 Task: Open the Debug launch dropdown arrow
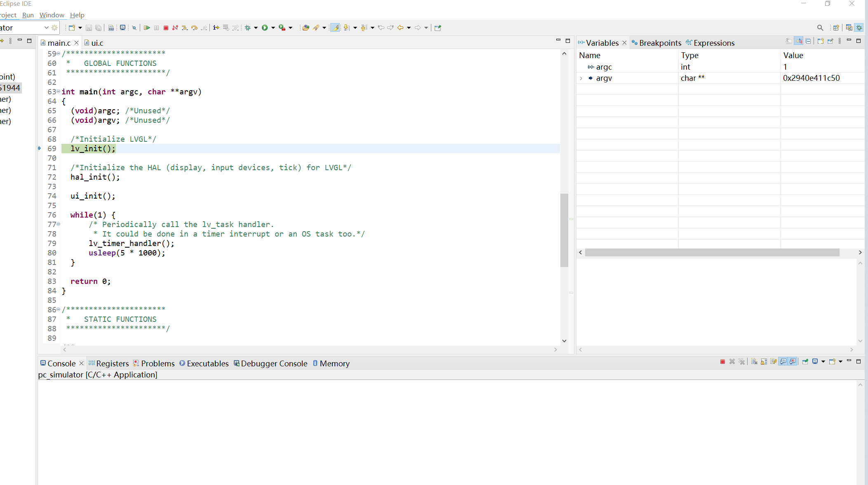pyautogui.click(x=256, y=28)
